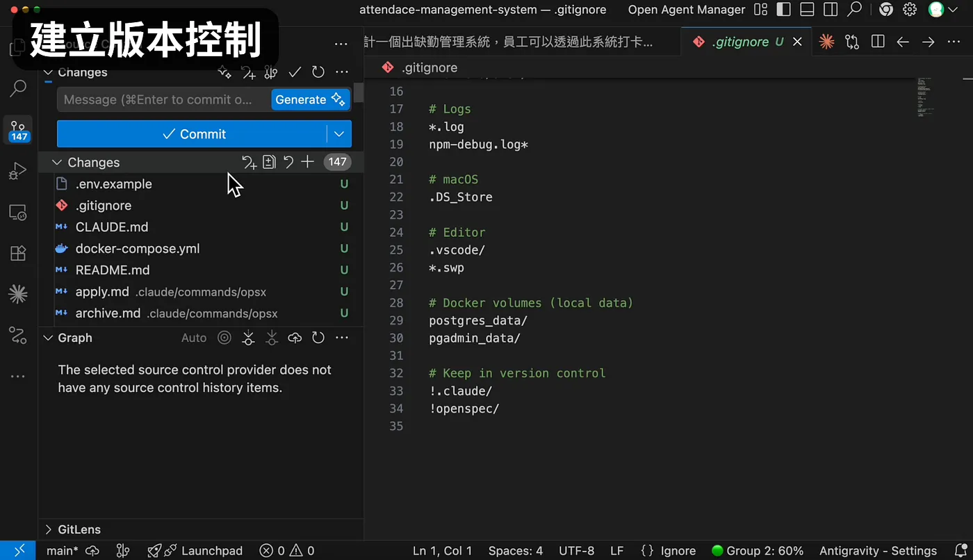973x560 pixels.
Task: Expand the GitLens section
Action: [x=48, y=529]
